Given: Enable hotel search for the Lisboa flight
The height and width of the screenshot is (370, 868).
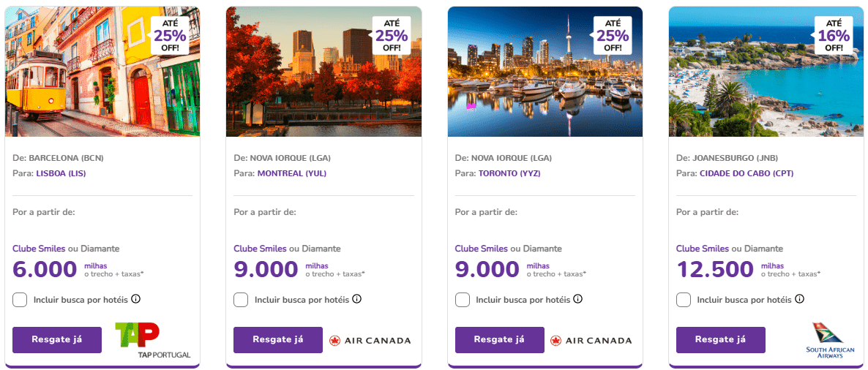Looking at the screenshot, I should pyautogui.click(x=20, y=300).
